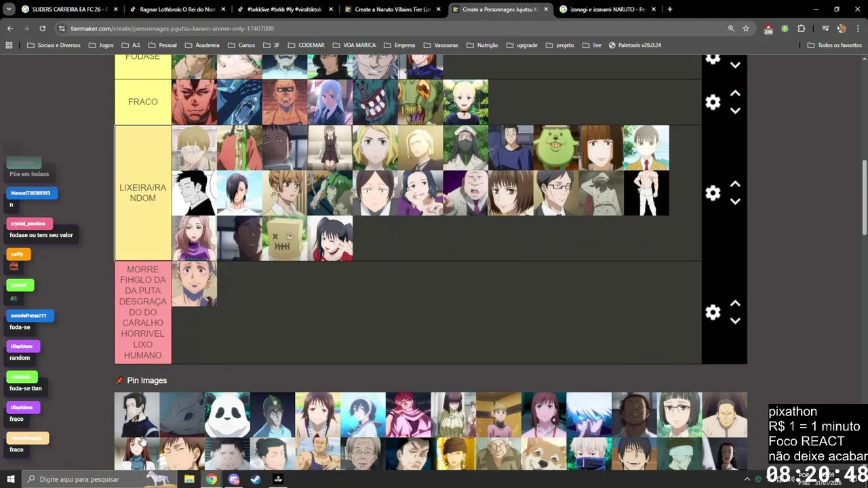The width and height of the screenshot is (868, 488).
Task: Open the apps grid in bookmarks bar
Action: [x=9, y=45]
